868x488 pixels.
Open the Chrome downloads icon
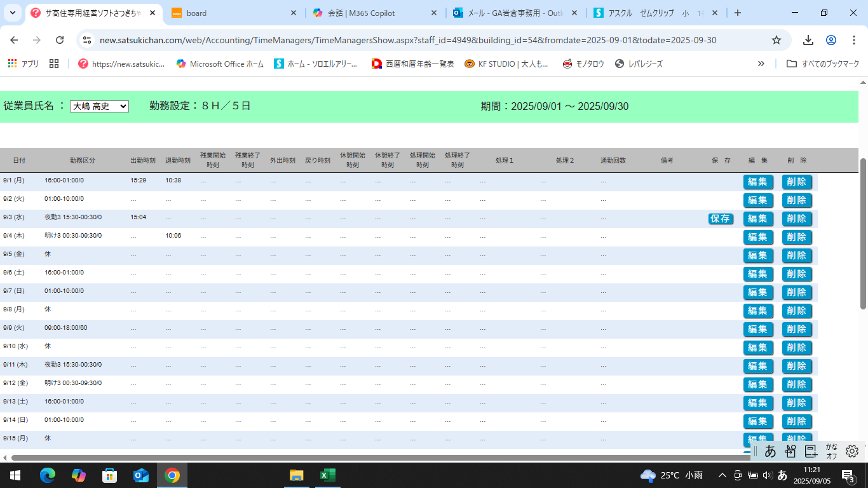click(x=808, y=40)
